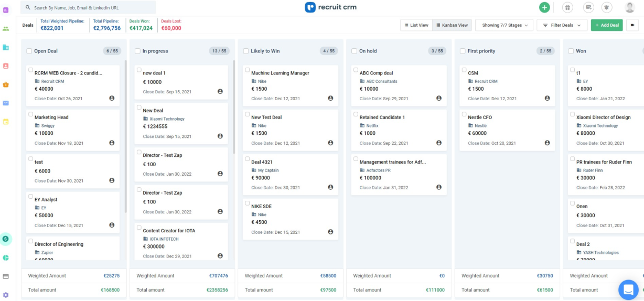The image size is (644, 301).
Task: Click the IOTA INFOTECH company link
Action: 164,239
